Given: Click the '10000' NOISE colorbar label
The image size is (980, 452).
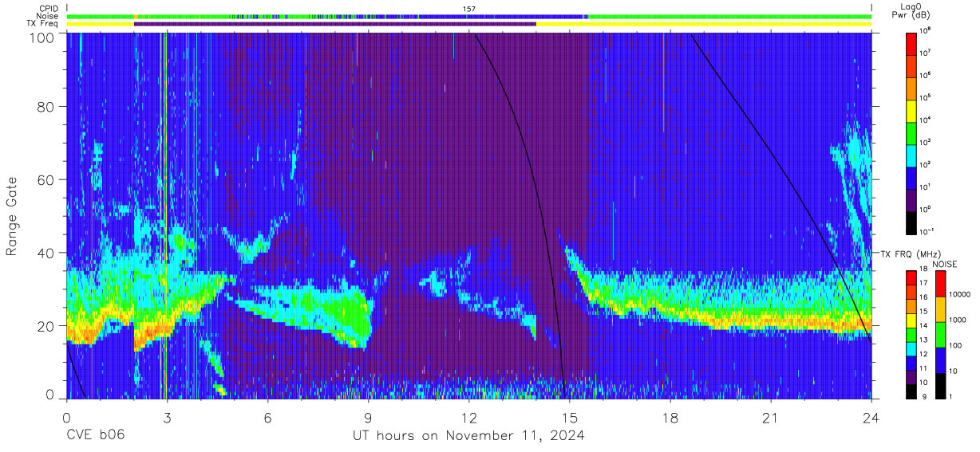Looking at the screenshot, I should (x=960, y=294).
